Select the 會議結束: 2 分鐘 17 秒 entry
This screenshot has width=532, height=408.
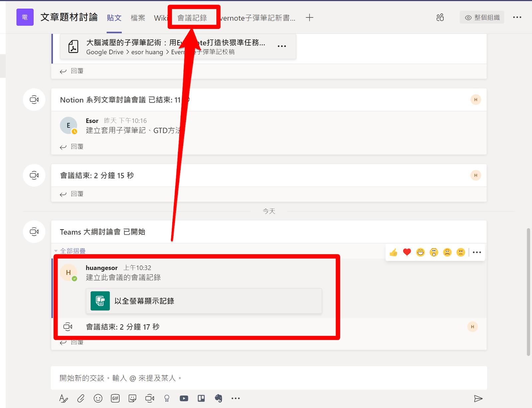(x=123, y=327)
